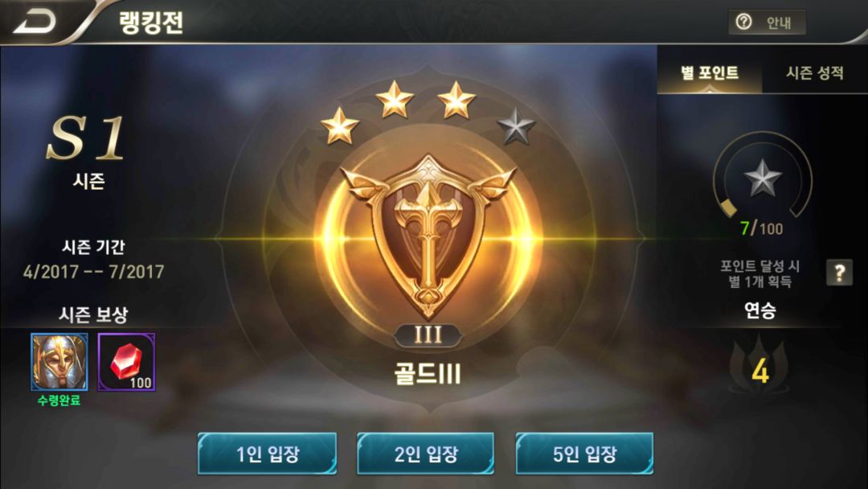This screenshot has height=489, width=868.
Task: Click the III tier badge label
Action: tap(428, 335)
